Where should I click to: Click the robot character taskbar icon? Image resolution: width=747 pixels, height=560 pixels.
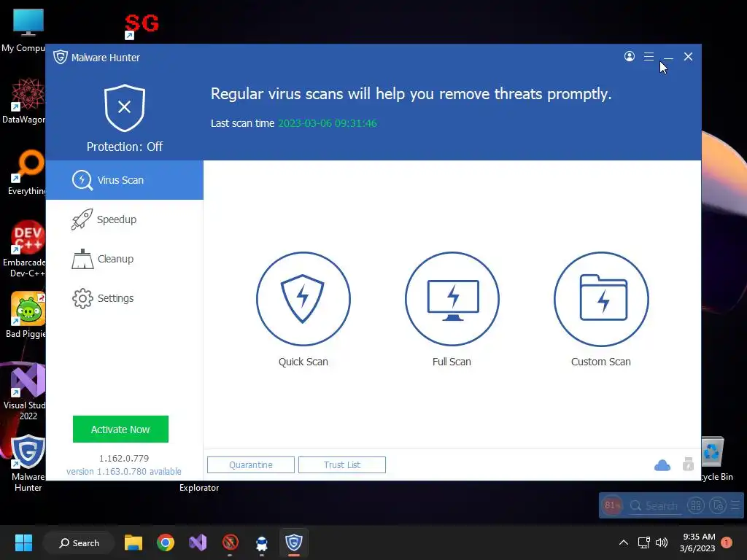(262, 542)
